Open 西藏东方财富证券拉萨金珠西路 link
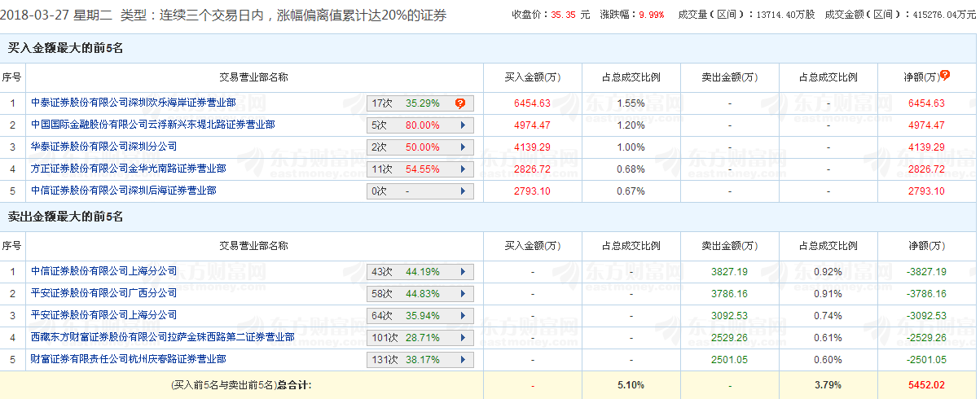This screenshot has height=399, width=980. pos(162,337)
